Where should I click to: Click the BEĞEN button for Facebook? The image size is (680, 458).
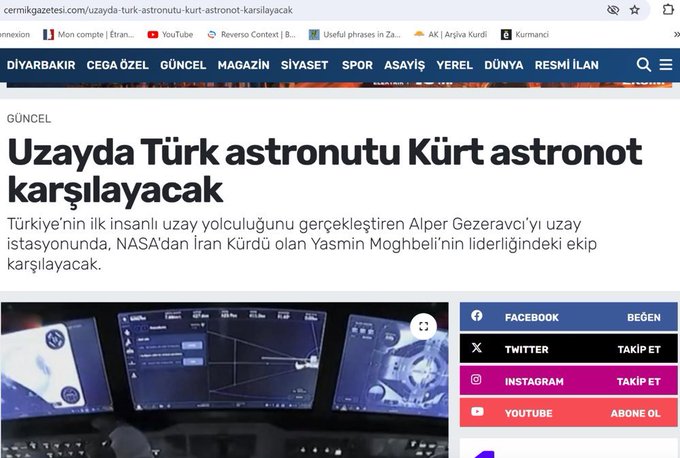[x=644, y=317]
